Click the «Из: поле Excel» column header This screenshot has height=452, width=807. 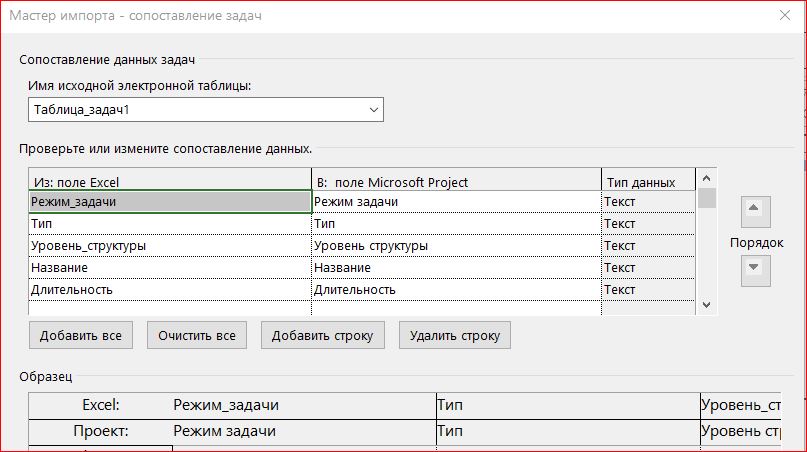pos(169,182)
